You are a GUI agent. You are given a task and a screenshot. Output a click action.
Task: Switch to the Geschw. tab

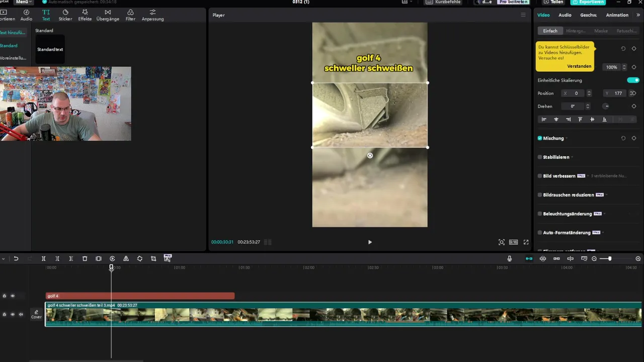click(589, 15)
